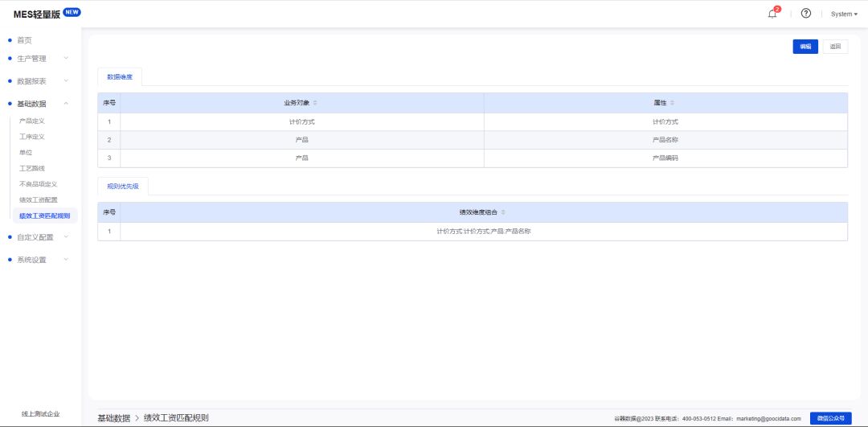Sort by 业务对象 column sort icon
Screen dimensions: 868x427
point(315,103)
